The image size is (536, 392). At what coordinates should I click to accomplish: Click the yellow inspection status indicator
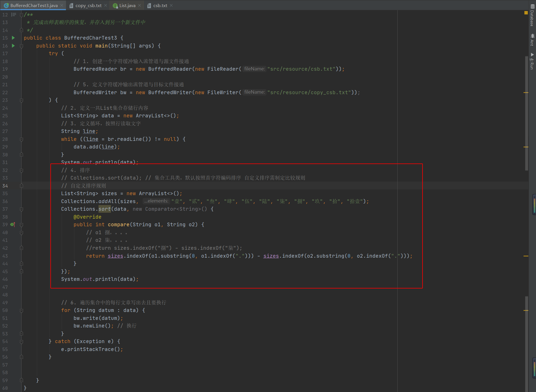coord(526,13)
